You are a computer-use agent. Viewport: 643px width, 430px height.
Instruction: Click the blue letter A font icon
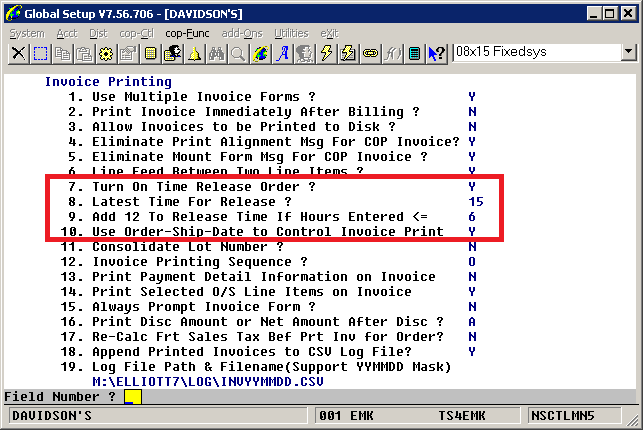[283, 54]
